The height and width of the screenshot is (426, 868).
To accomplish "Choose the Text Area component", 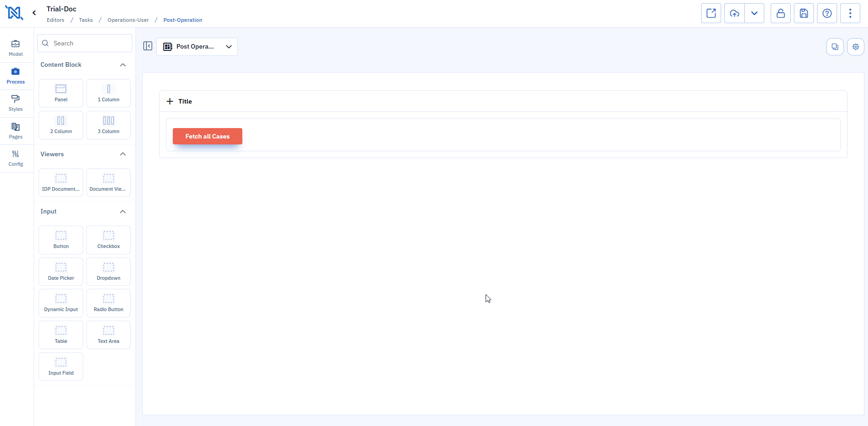I will point(109,335).
